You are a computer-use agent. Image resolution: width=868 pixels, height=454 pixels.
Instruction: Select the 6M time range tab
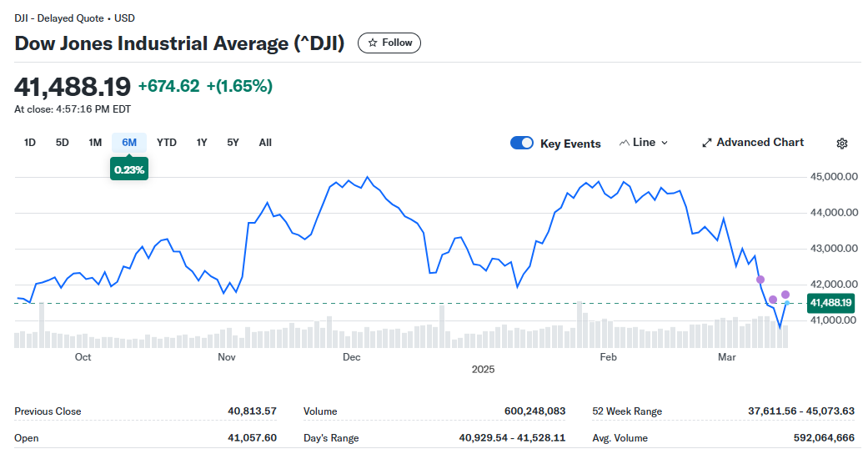coord(129,143)
